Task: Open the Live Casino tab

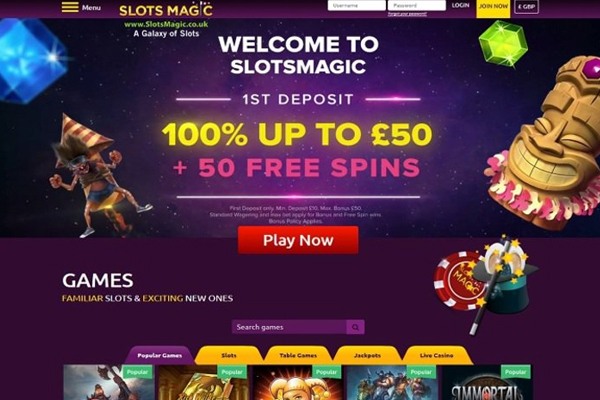Action: click(436, 355)
